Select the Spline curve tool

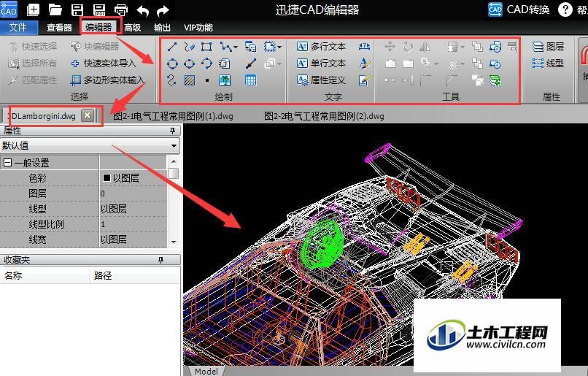(x=171, y=80)
